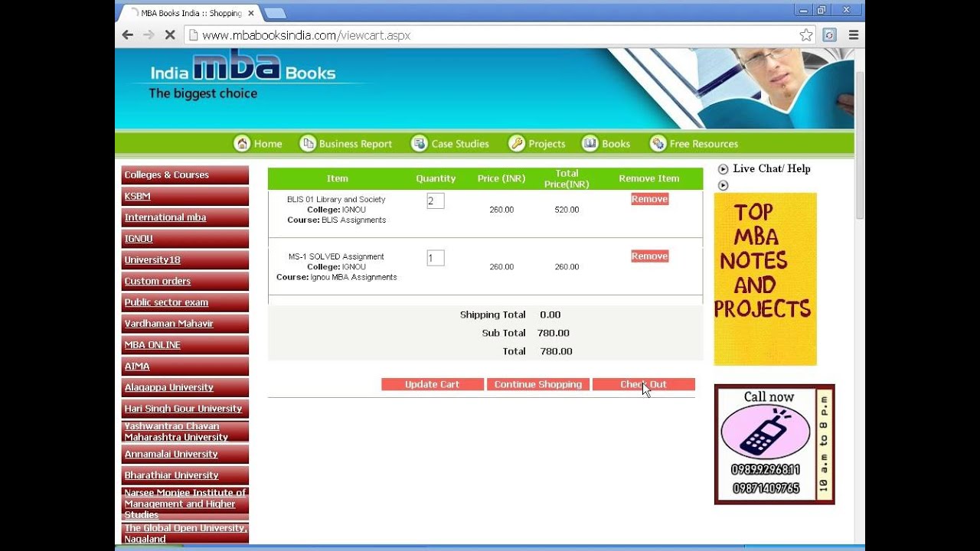The width and height of the screenshot is (980, 551).
Task: Open a new browser tab
Action: point(275,13)
